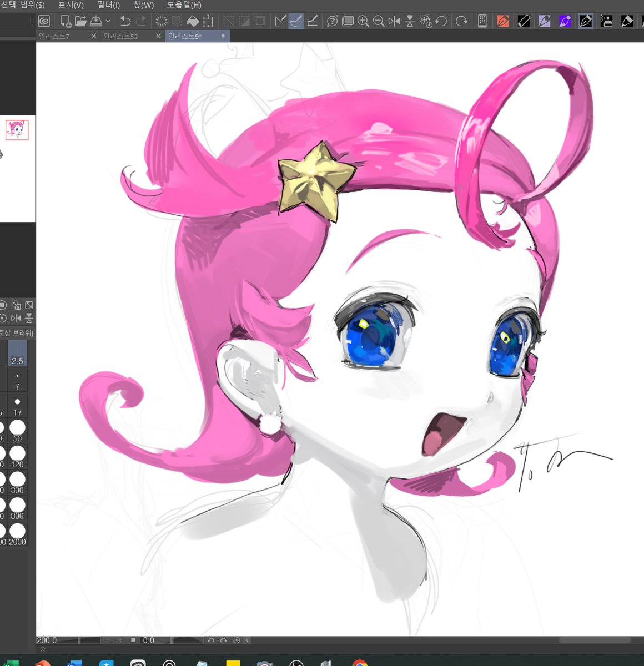
Task: Click the Clear layer sparkle icon
Action: point(162,21)
